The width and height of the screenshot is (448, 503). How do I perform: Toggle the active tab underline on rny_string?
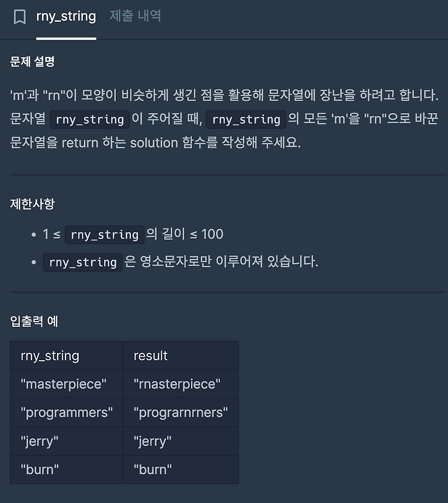click(66, 39)
